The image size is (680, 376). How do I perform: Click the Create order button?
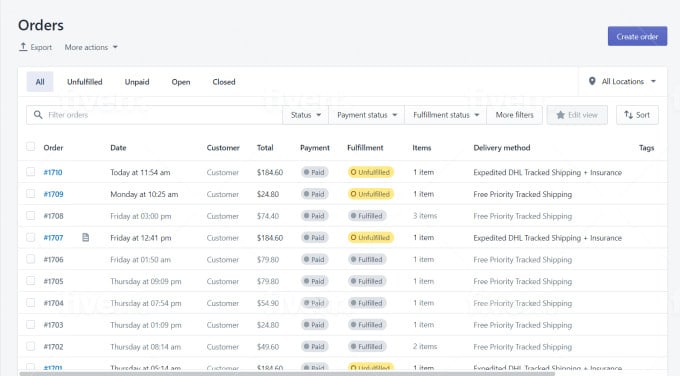tap(637, 36)
